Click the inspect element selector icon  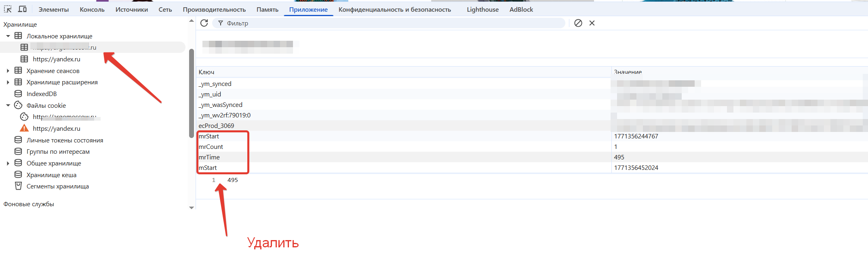click(8, 9)
